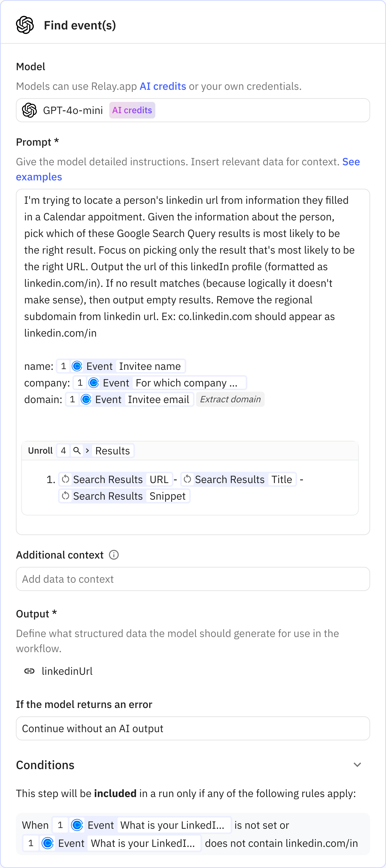Click the Additional context input field
Viewport: 386px width, 868px height.
[x=193, y=579]
